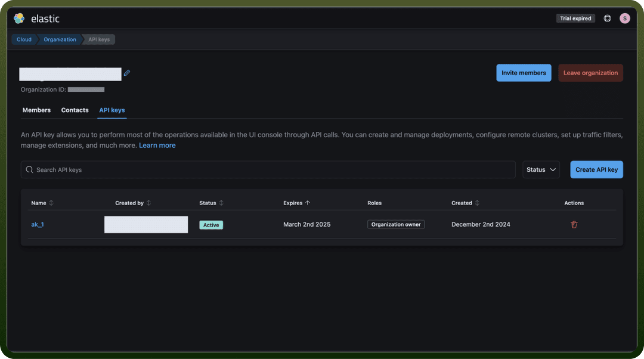The height and width of the screenshot is (359, 644).
Task: Sort by Created by column arrows
Action: point(148,203)
